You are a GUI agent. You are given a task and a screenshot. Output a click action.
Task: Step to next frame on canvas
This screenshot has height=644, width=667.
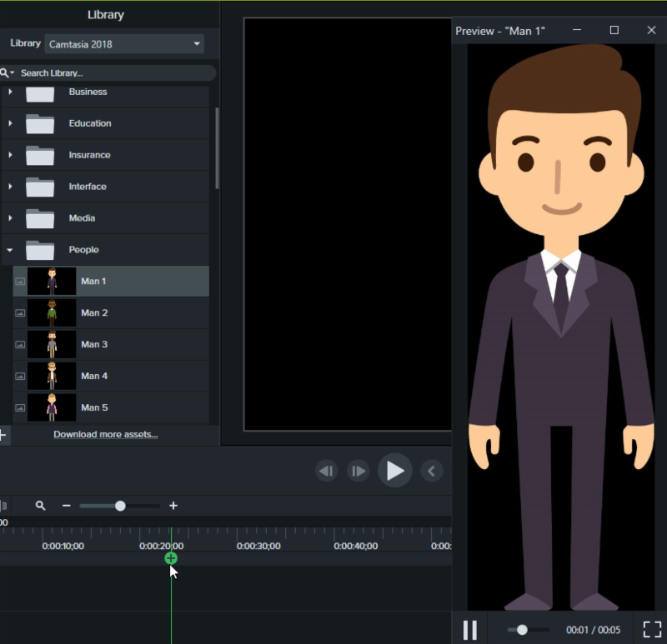tap(358, 472)
